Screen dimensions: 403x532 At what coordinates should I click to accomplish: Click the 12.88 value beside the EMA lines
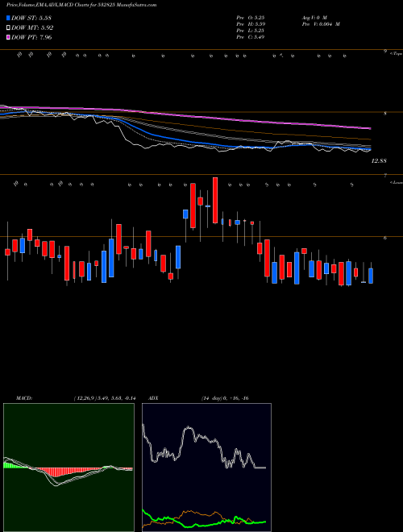pos(379,161)
